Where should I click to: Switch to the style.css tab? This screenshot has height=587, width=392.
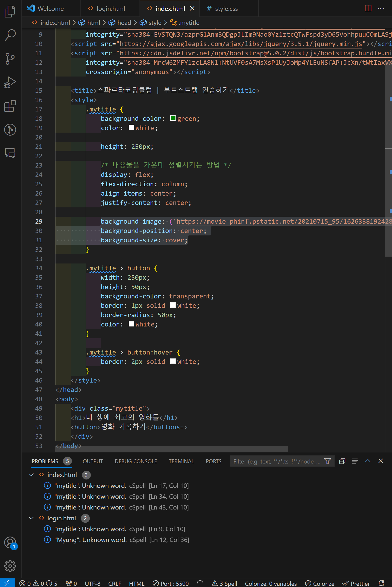click(229, 9)
